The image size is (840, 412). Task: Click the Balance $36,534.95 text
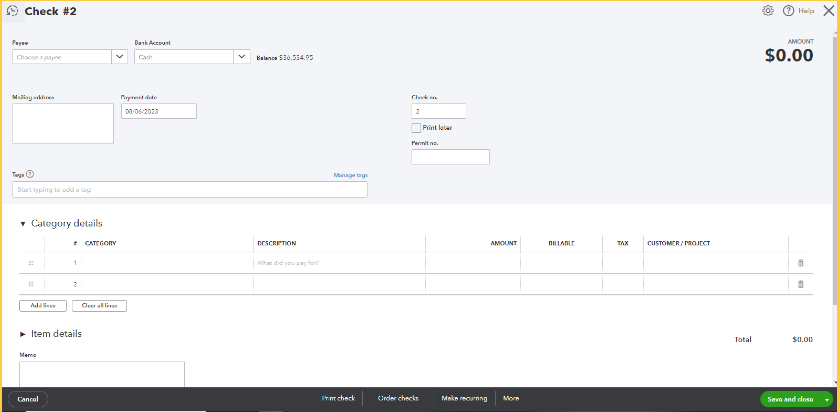point(285,57)
